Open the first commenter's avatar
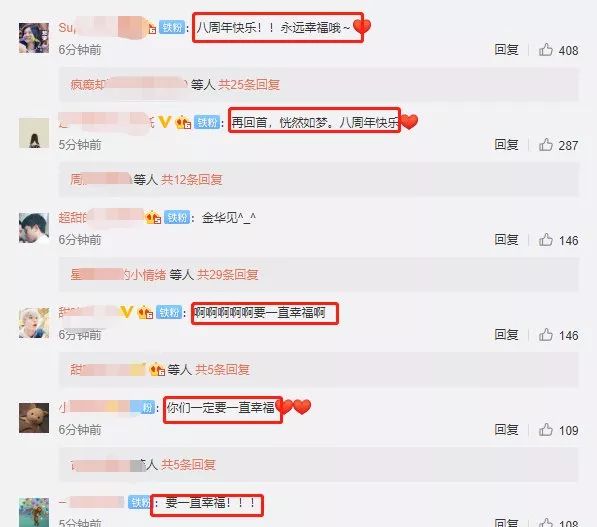597x527 pixels. (34, 38)
